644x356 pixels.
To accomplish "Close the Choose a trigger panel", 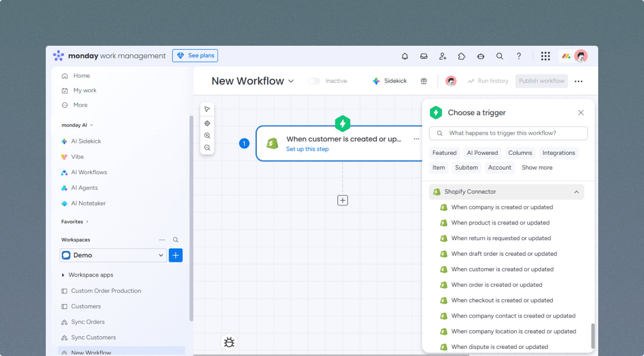I will click(x=581, y=113).
